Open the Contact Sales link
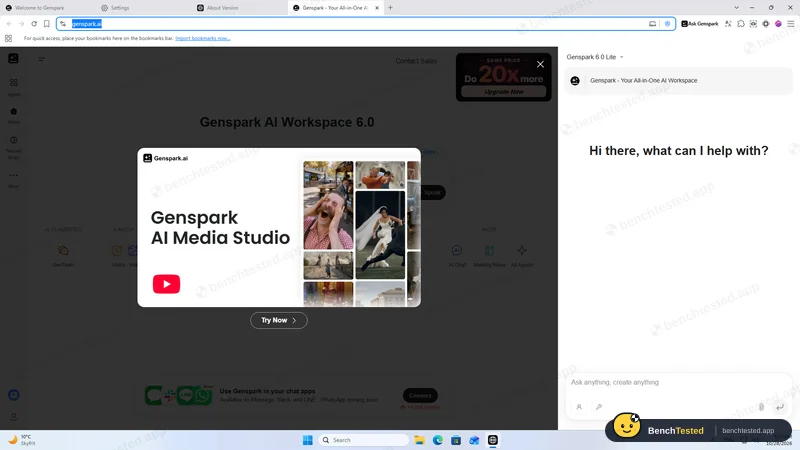This screenshot has height=450, width=800. pos(416,61)
